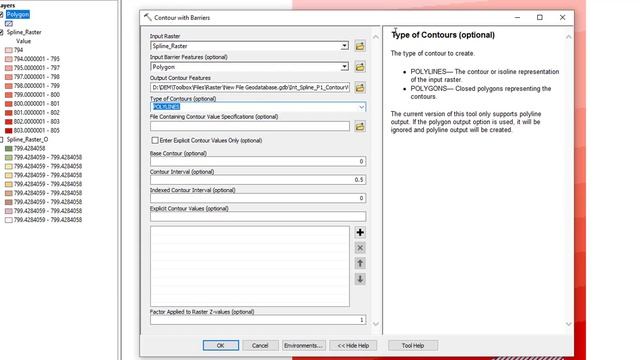Click the 802.0000001 - 803 legend label
Image resolution: width=640 pixels, height=360 pixels.
tap(37, 122)
